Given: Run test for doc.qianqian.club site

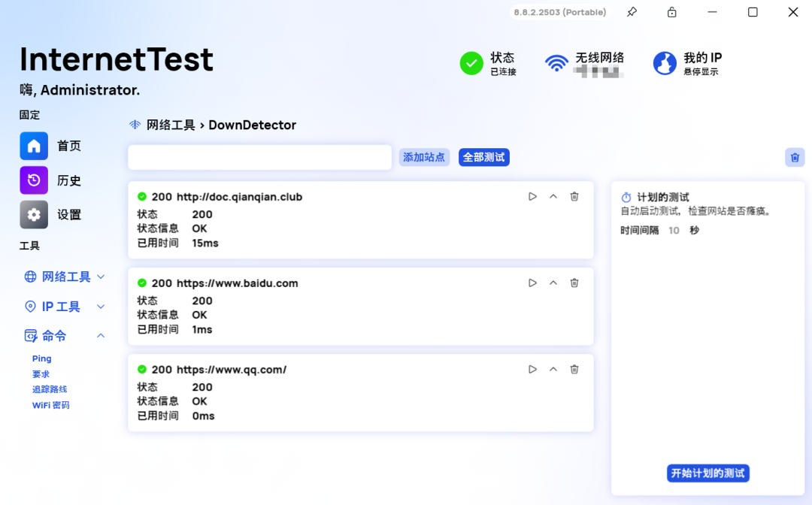Looking at the screenshot, I should click(532, 197).
